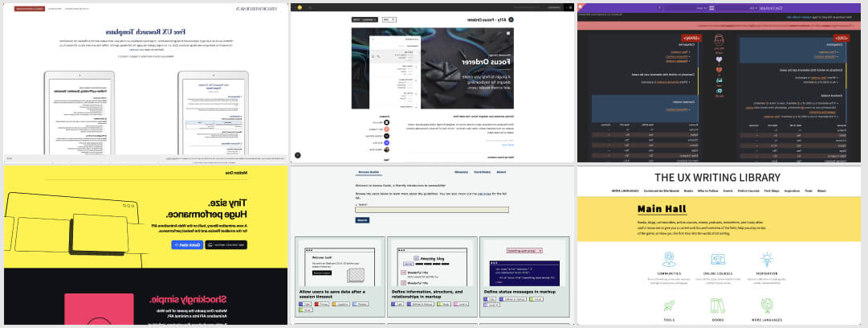
Task: Open the Books icon
Action: 718,306
